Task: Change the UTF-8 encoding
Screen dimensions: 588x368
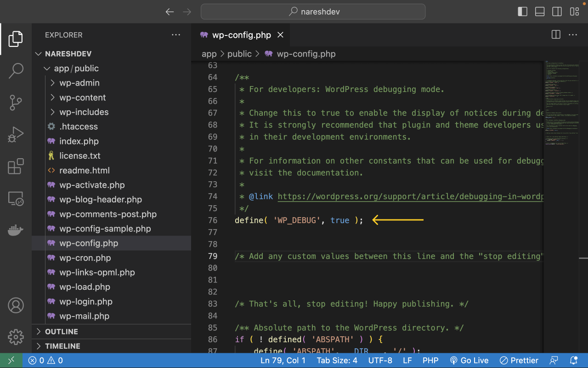Action: (x=380, y=361)
